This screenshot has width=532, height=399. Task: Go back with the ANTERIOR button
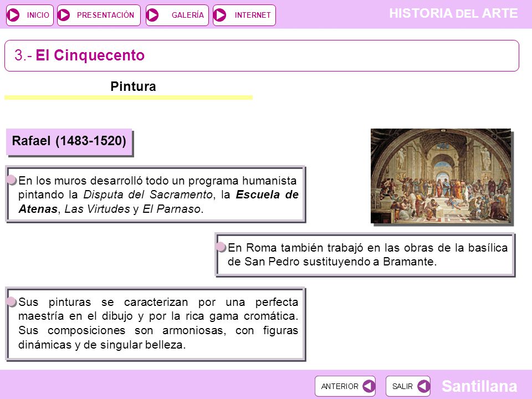pyautogui.click(x=345, y=386)
